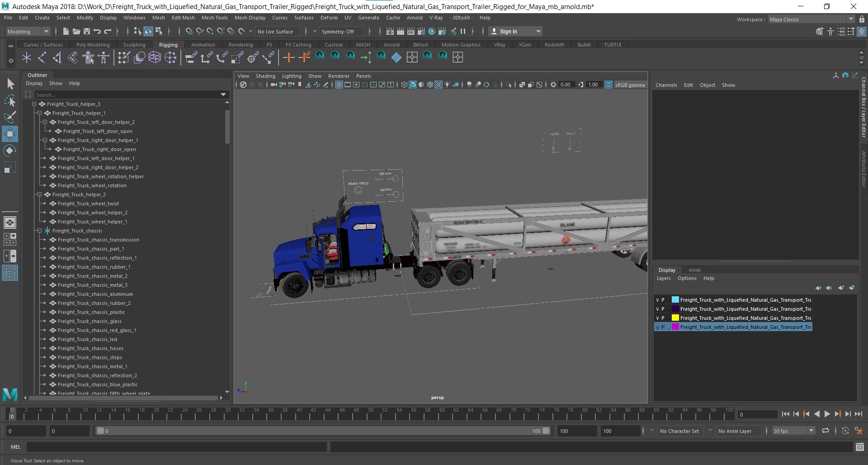Toggle visibility V of the cyan layer

tap(657, 300)
